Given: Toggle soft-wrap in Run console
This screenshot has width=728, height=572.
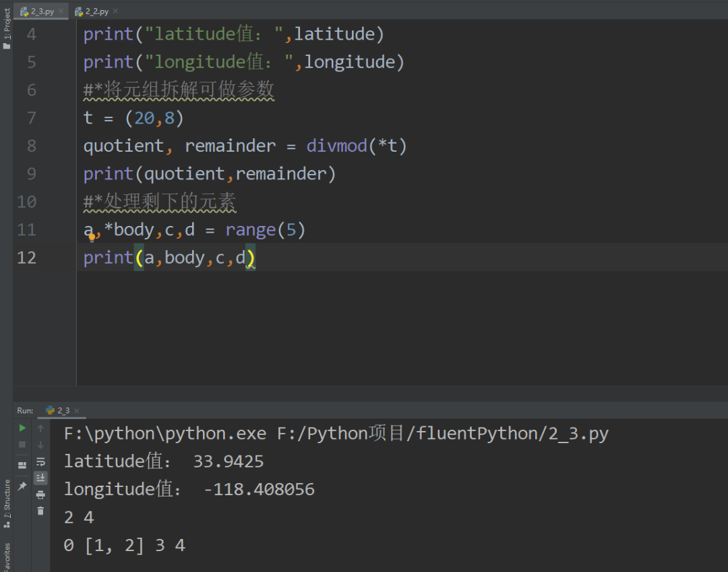Looking at the screenshot, I should click(40, 461).
